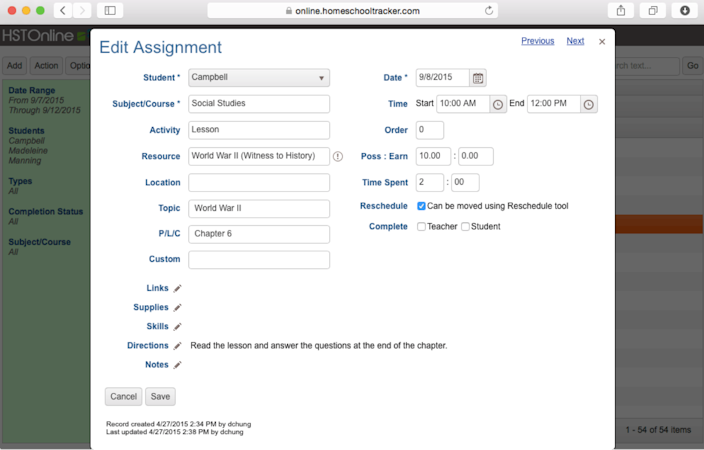The image size is (704, 450).
Task: Click the Date field 9/8/2015
Action: 443,78
